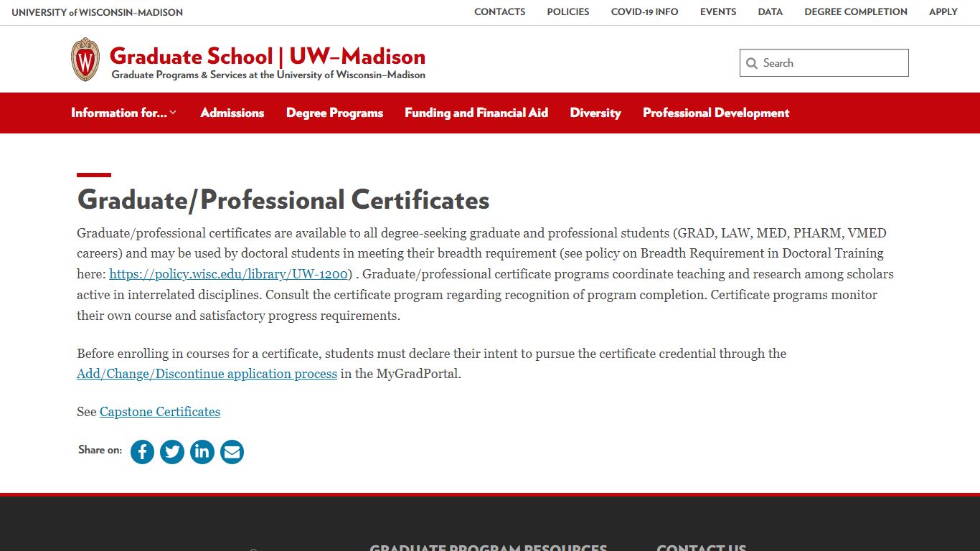Click Graduate/Professional Certificates heading

coord(283,199)
